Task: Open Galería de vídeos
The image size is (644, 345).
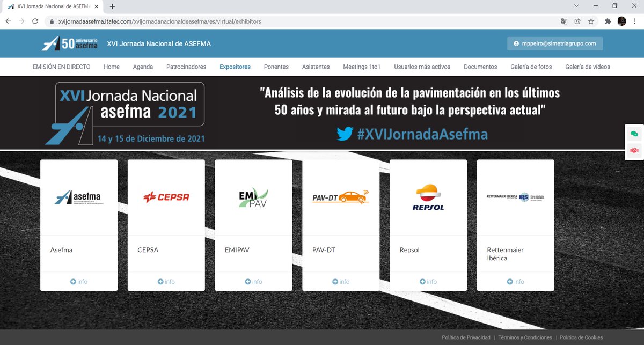Action: coord(588,67)
